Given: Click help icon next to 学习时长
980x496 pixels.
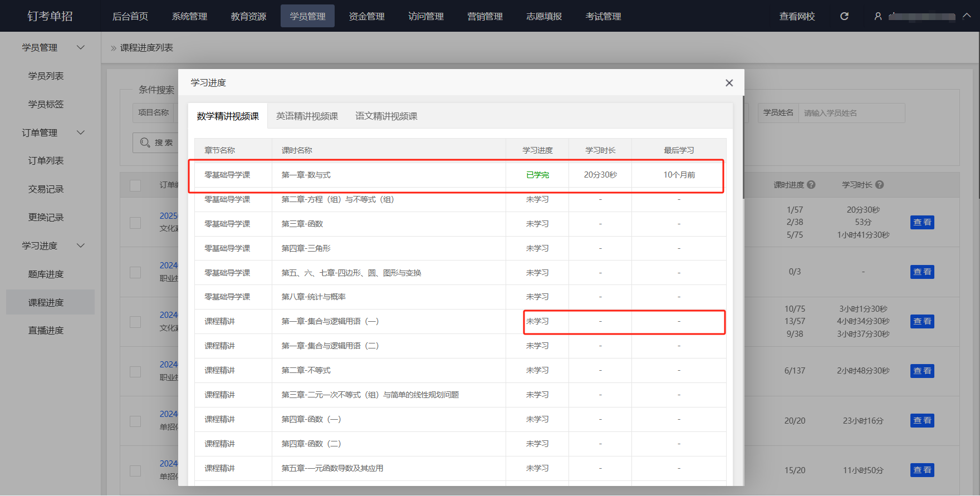Looking at the screenshot, I should pos(879,185).
